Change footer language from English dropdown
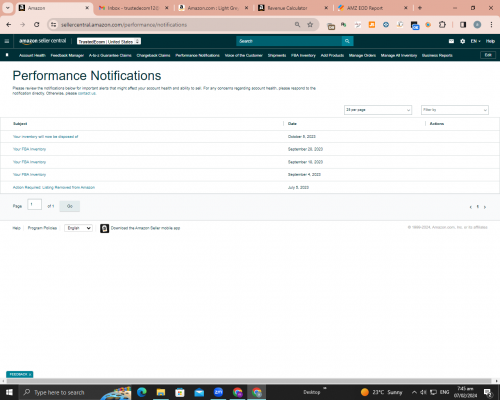The width and height of the screenshot is (500, 400). (78, 228)
